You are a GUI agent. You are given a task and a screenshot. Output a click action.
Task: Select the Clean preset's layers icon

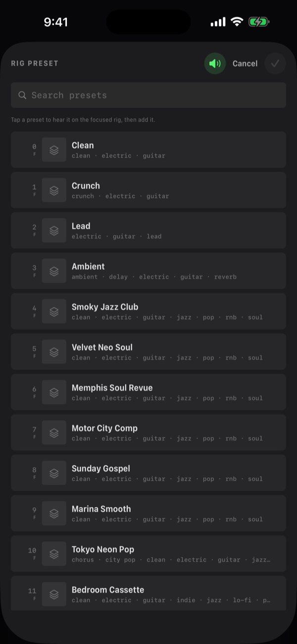coord(54,150)
